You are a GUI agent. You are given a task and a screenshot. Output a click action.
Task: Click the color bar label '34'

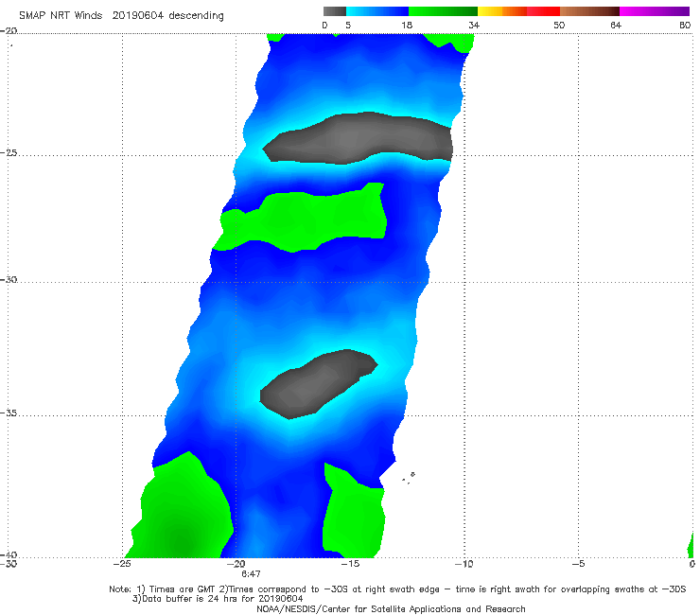[474, 25]
